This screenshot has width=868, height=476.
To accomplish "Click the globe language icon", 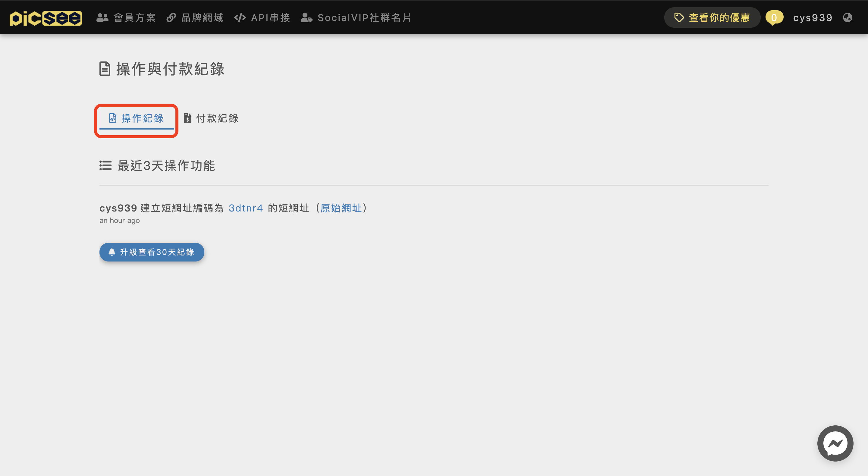I will point(848,17).
